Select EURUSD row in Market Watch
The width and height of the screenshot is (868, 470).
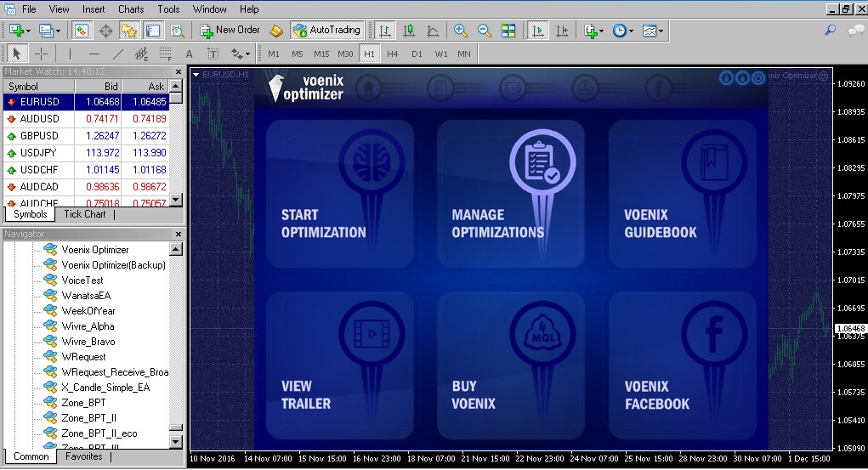click(x=86, y=102)
